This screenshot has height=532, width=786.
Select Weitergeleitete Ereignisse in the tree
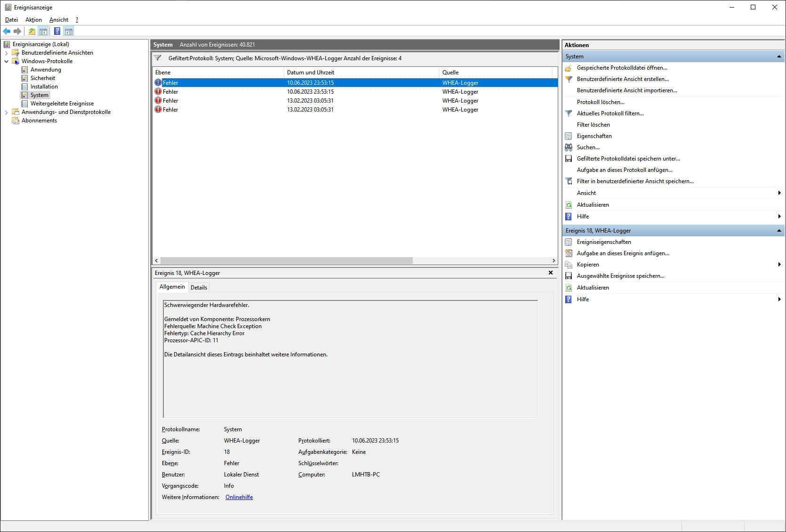(x=62, y=104)
